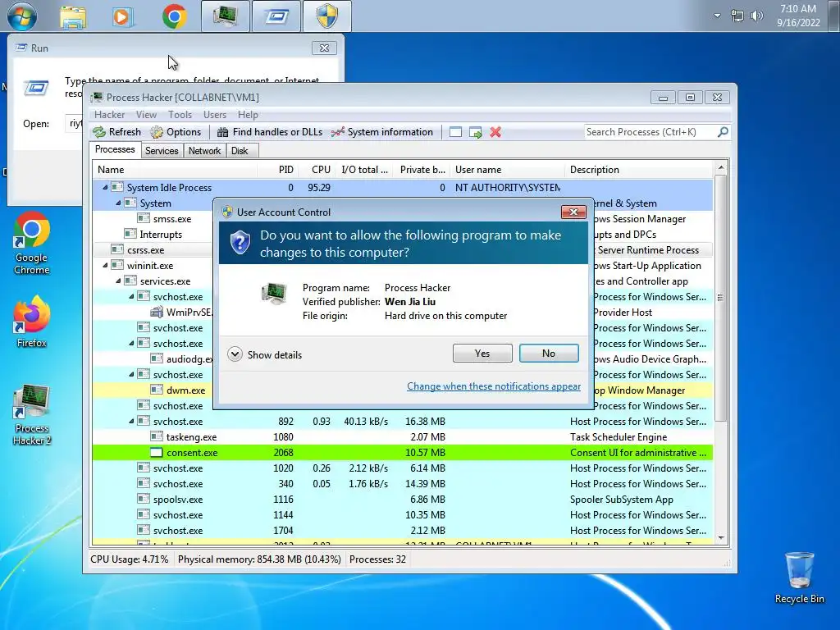Open the Help menu in Process Hacker
This screenshot has width=840, height=630.
(248, 115)
